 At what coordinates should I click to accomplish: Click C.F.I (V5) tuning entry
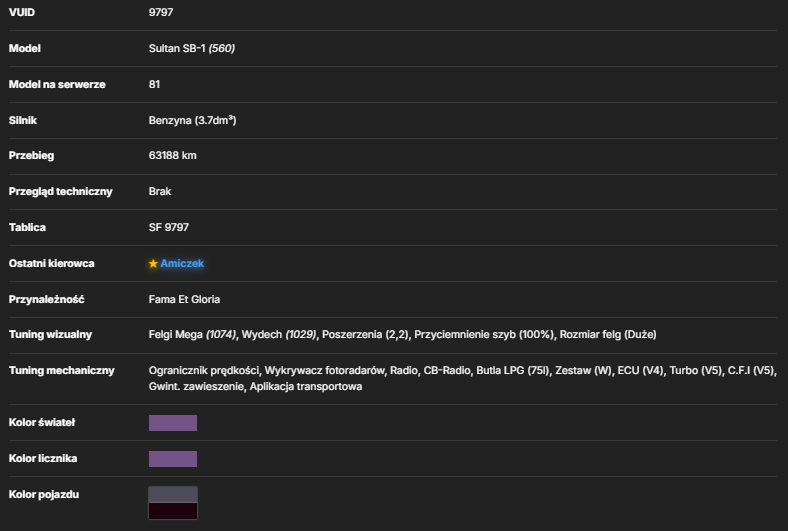(x=751, y=371)
